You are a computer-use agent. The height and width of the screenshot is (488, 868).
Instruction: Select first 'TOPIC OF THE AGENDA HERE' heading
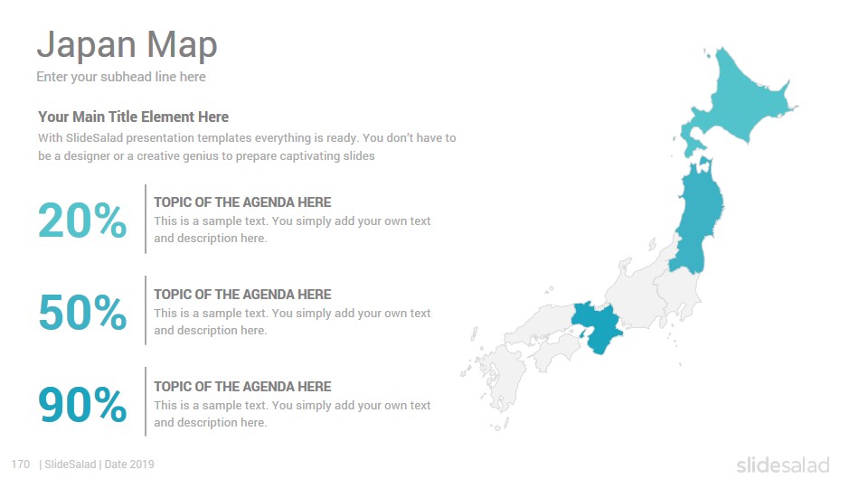pyautogui.click(x=242, y=202)
